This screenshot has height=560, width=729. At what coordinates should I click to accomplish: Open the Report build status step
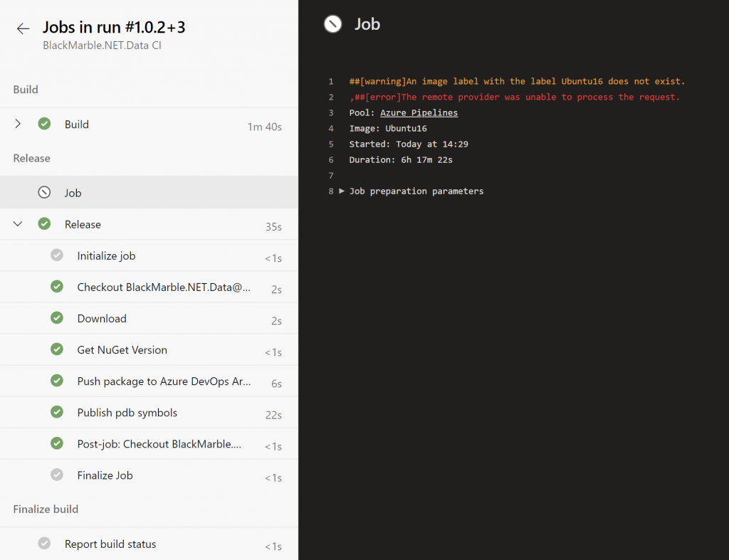[x=149, y=544]
